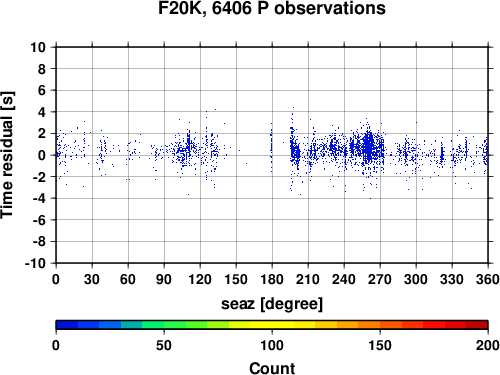Click the y-axis tick label 0
The width and height of the screenshot is (500, 375).
(41, 155)
